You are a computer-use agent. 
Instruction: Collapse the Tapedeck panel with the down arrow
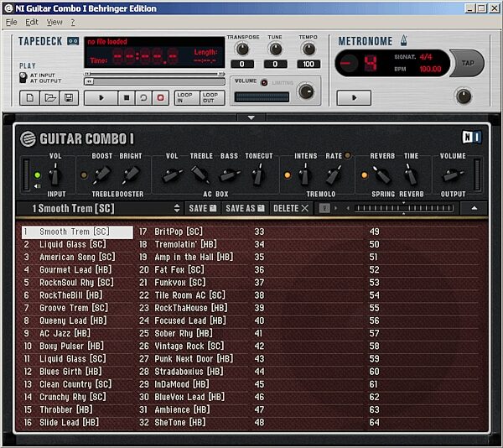[251, 117]
